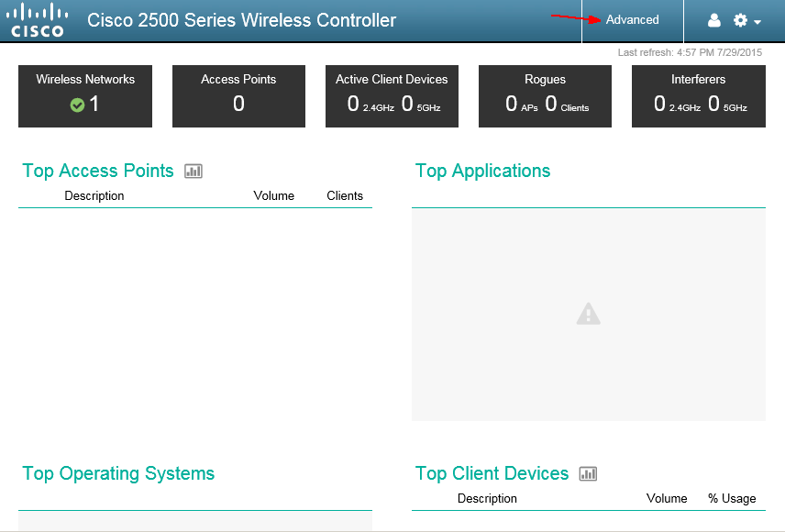Sort Top Client Devices by % Usage
This screenshot has width=785, height=532.
pos(732,498)
